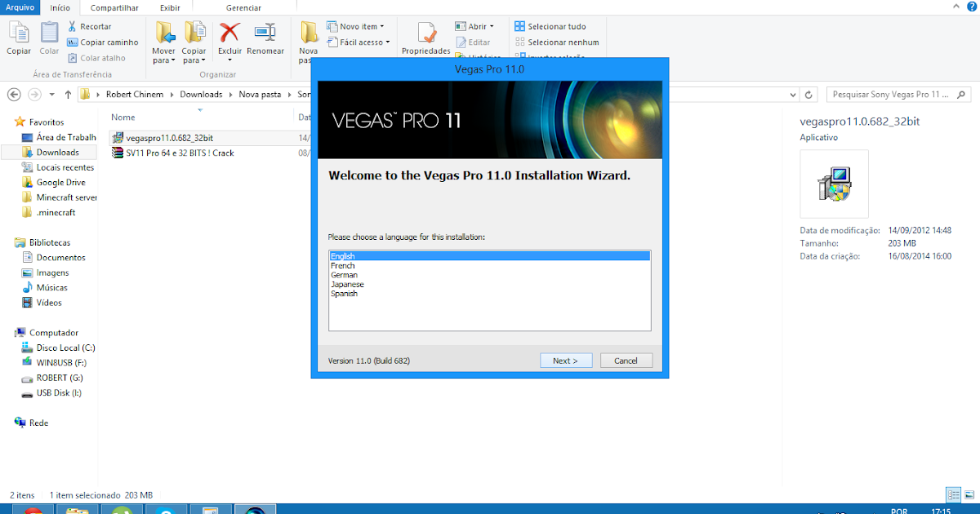Select German in installer language list
This screenshot has height=514, width=980.
click(489, 275)
